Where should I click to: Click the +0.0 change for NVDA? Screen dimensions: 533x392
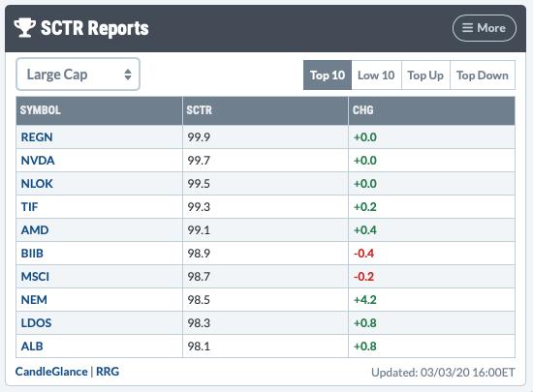(365, 161)
